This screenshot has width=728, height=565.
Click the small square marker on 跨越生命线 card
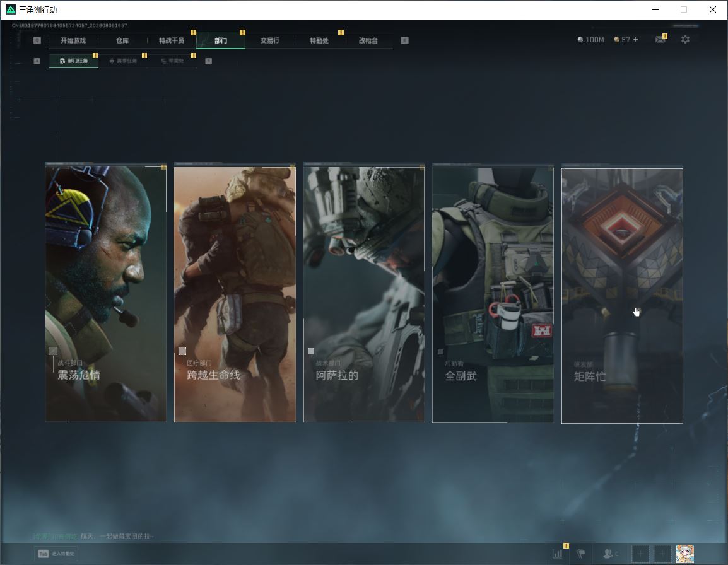[x=182, y=351]
